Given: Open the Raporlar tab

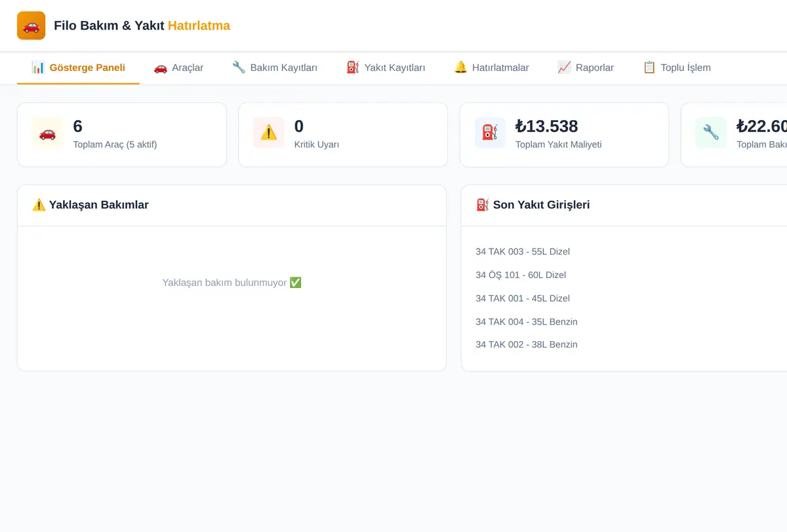Looking at the screenshot, I should [x=586, y=68].
